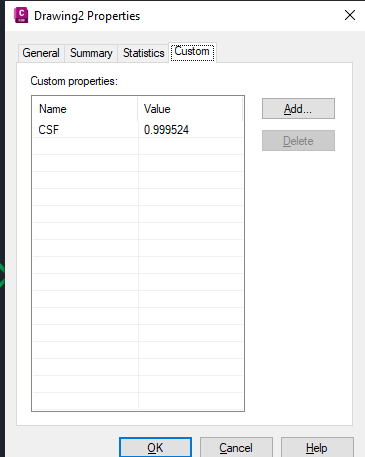Click the Add... button

298,108
